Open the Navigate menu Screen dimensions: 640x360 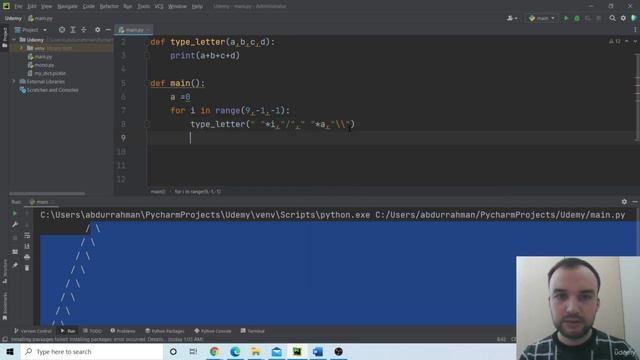67,6
